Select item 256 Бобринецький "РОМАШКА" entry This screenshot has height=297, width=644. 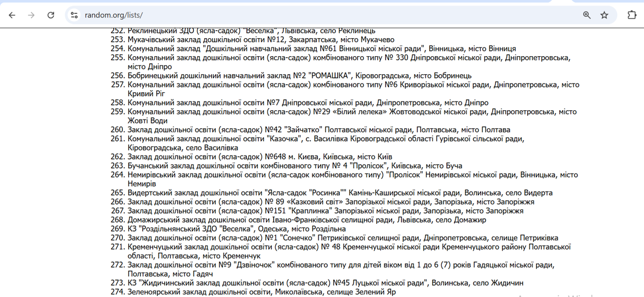tap(299, 76)
